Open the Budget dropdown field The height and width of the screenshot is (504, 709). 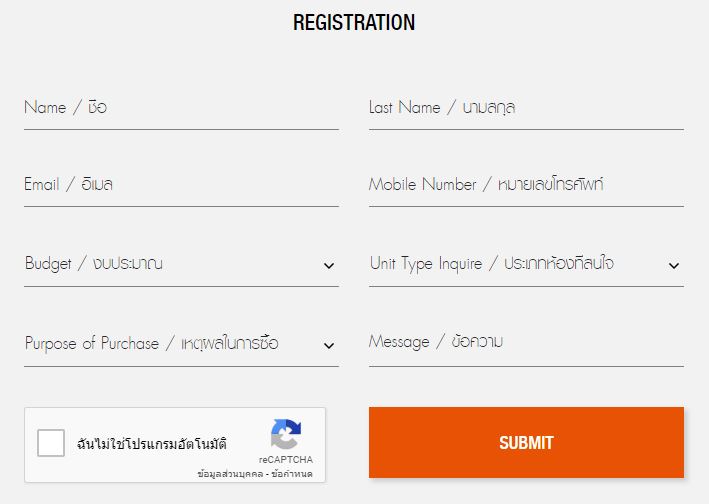pyautogui.click(x=170, y=265)
